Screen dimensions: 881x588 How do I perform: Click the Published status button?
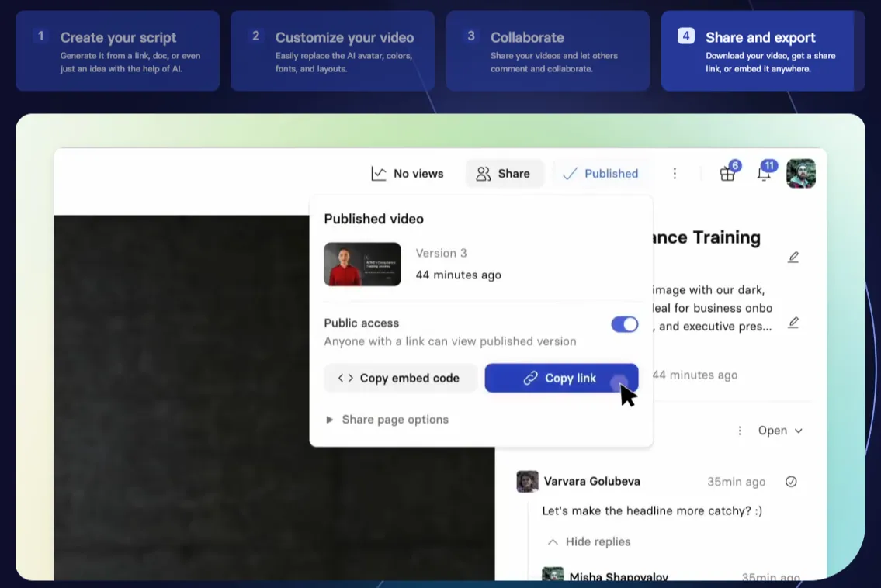point(601,174)
